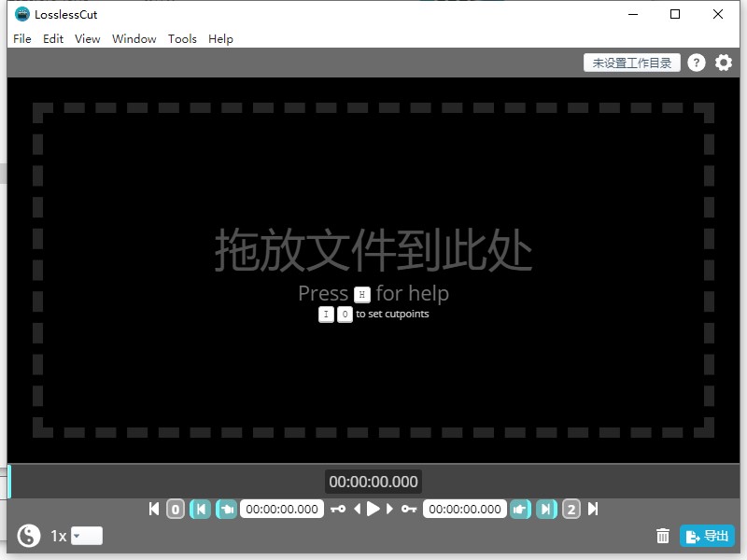Open the settings gear icon
This screenshot has width=747, height=560.
[724, 63]
